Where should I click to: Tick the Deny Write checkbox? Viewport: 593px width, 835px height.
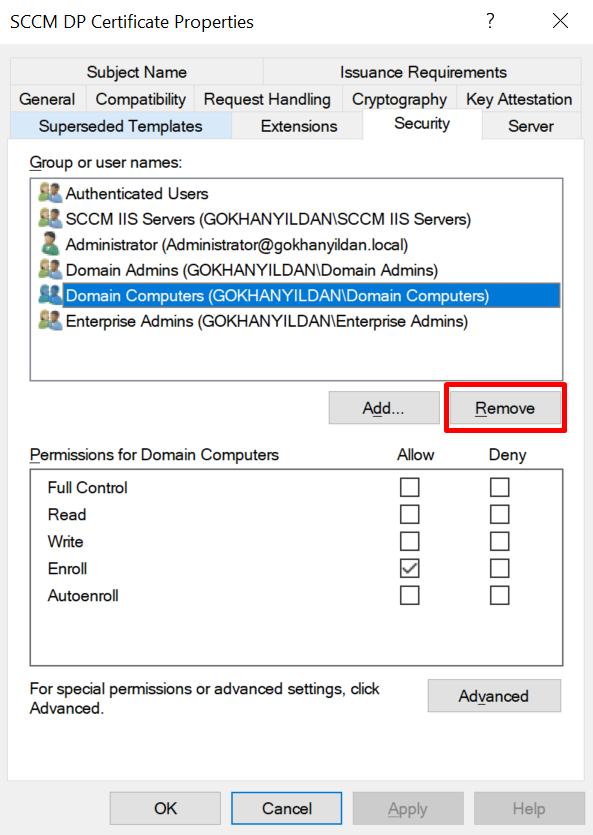pos(499,541)
